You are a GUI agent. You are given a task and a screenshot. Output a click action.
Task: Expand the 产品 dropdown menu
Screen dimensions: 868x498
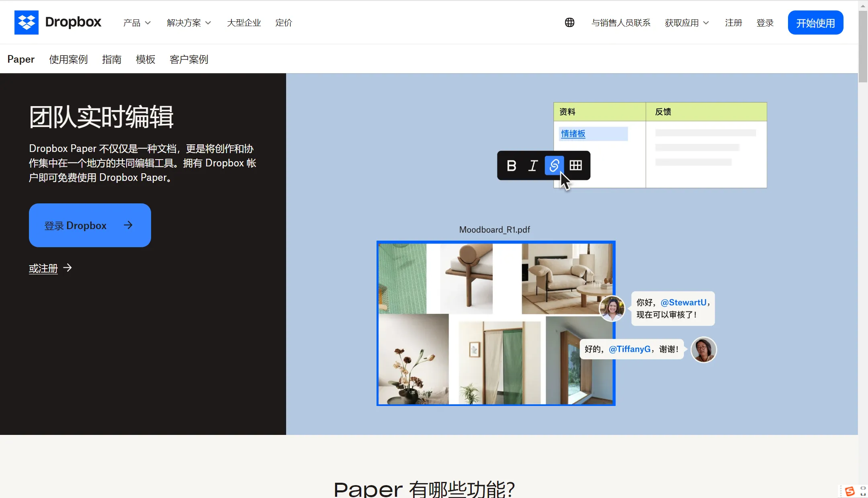click(x=137, y=23)
